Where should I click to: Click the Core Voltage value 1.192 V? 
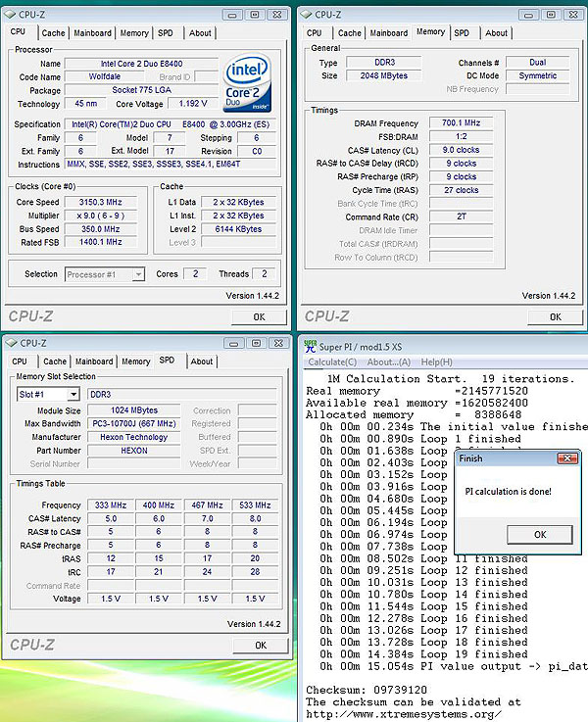(x=193, y=104)
